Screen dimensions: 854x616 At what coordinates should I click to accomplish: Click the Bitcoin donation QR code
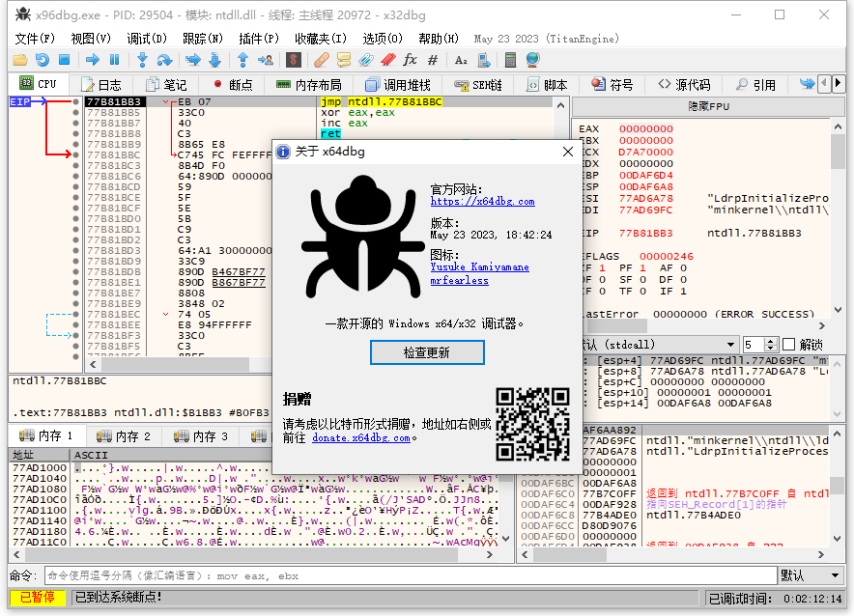(532, 425)
